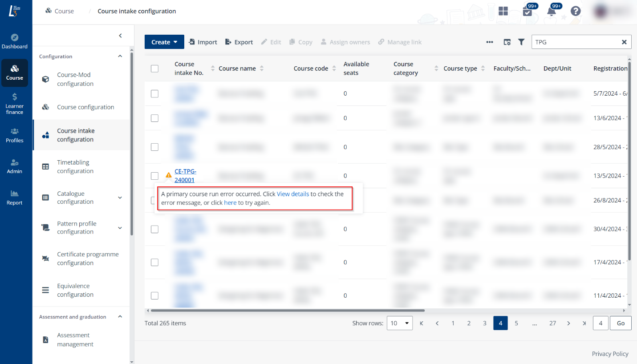Open notifications bell icon
Screen dimensions: 637x364
click(552, 11)
